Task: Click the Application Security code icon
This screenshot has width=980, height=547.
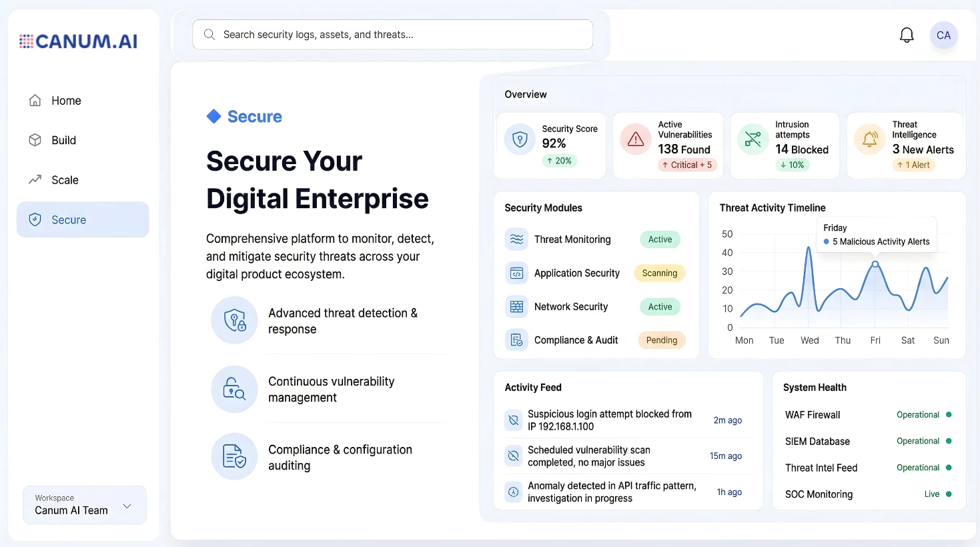Action: [516, 273]
